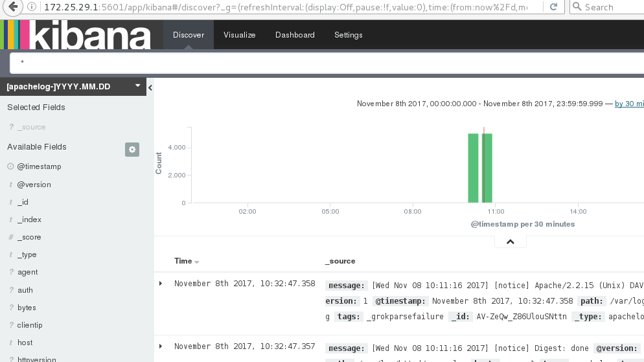Open the site information icon in address bar
644x362 pixels.
pyautogui.click(x=32, y=6)
